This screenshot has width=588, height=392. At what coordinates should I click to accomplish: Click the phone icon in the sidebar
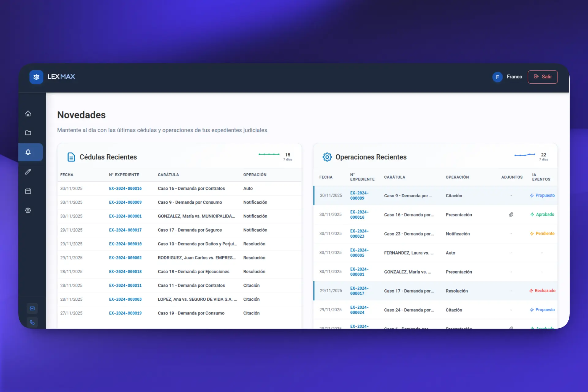(32, 322)
